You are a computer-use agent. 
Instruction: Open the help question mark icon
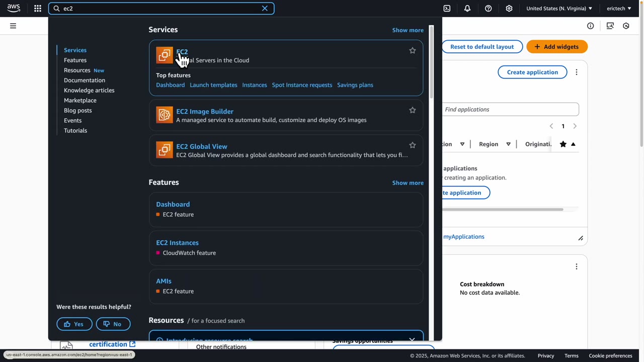(x=488, y=9)
